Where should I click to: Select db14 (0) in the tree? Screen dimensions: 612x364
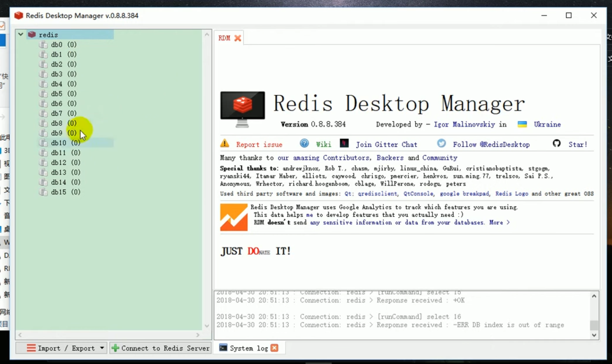click(x=66, y=182)
